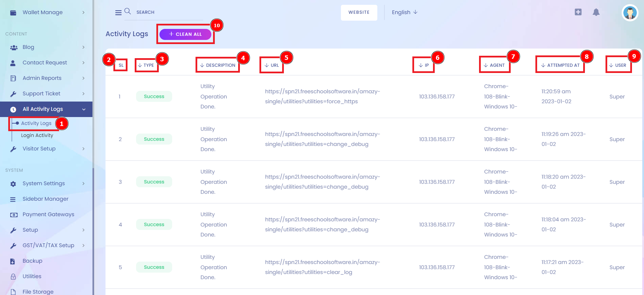Expand Support Ticket chevron
This screenshot has width=644, height=295.
pyautogui.click(x=83, y=94)
